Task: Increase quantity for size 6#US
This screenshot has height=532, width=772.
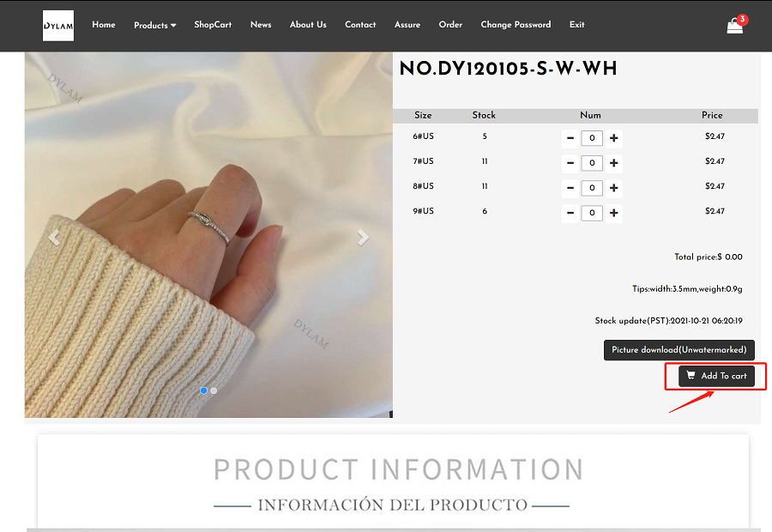Action: point(614,138)
